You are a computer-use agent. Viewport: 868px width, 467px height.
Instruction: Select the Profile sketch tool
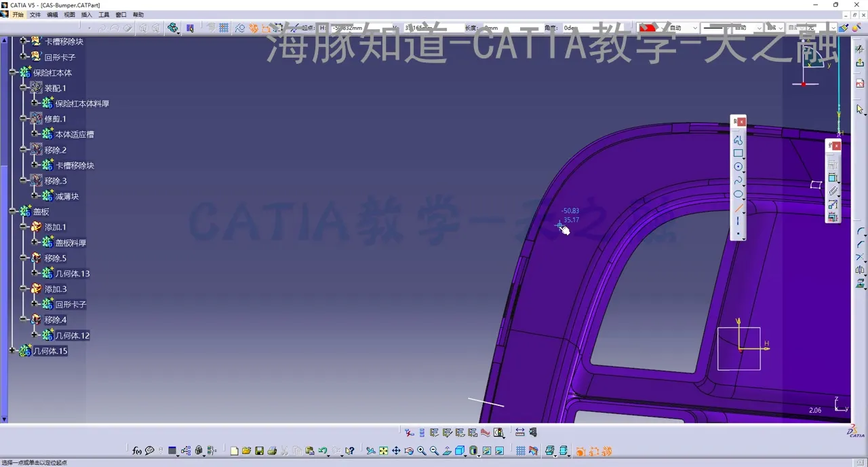[x=738, y=140]
